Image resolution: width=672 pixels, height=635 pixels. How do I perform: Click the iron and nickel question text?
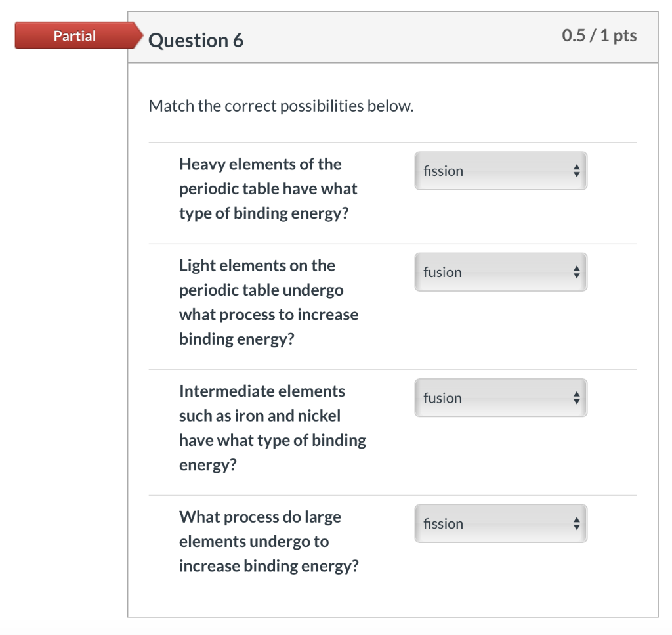pos(272,427)
